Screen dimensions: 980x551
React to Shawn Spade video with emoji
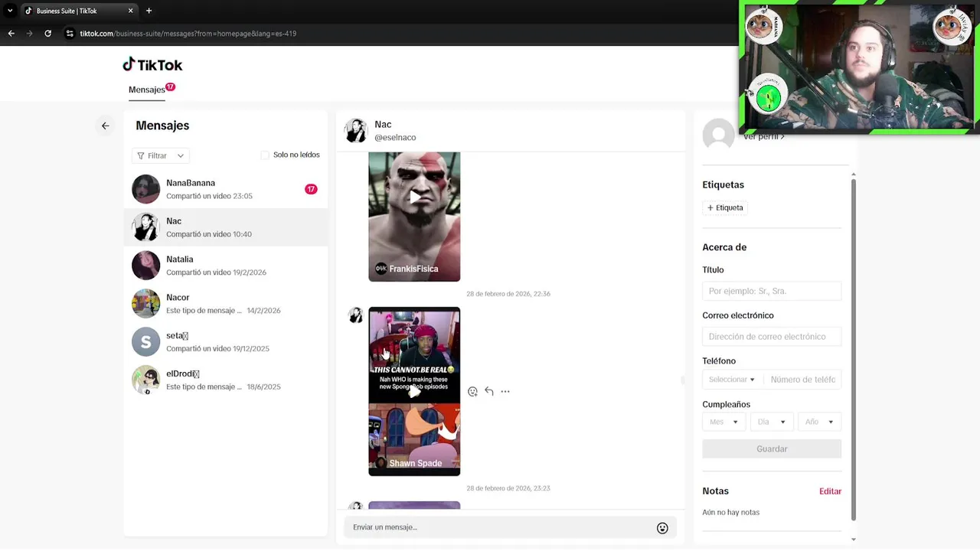pyautogui.click(x=472, y=392)
